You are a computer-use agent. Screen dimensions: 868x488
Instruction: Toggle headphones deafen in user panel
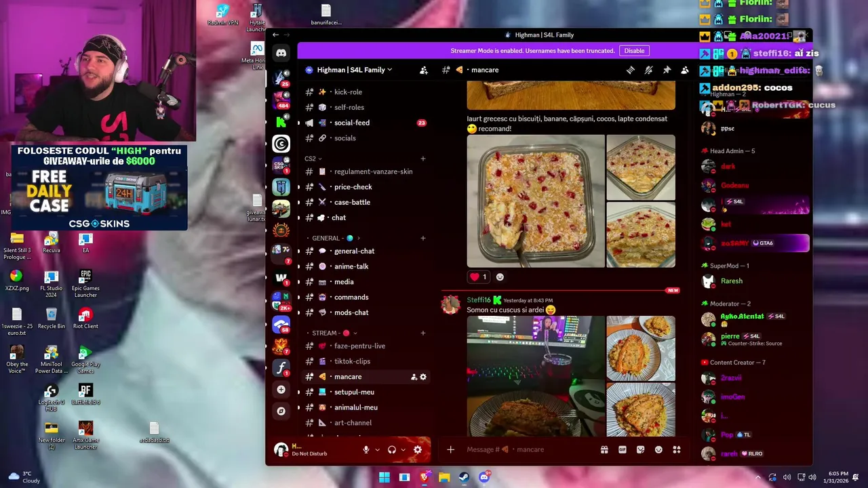tap(392, 449)
